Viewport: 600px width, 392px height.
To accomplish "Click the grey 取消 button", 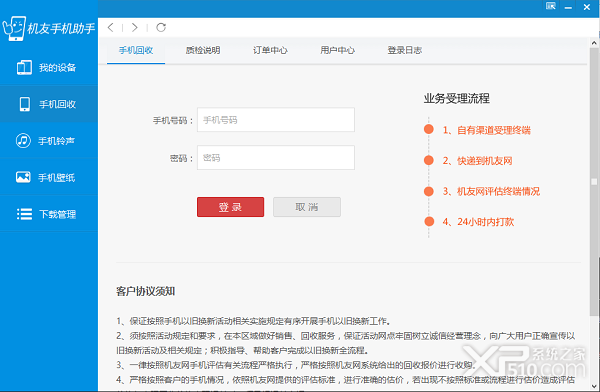I will [307, 207].
